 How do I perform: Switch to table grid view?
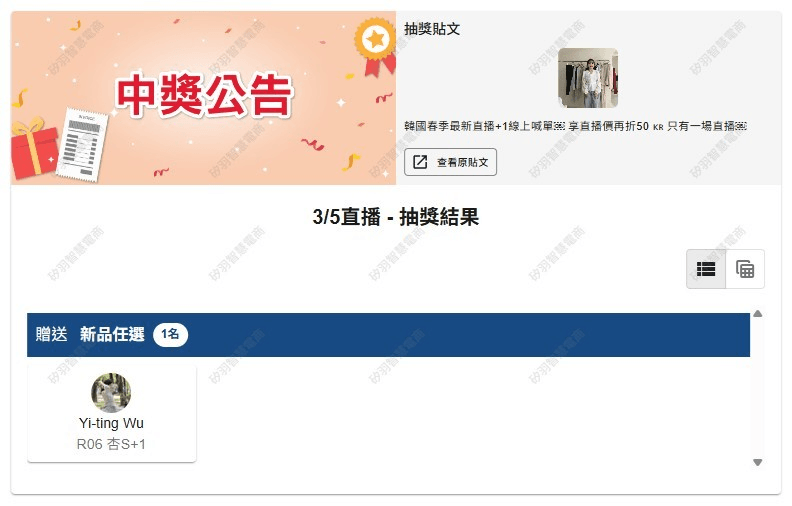pos(745,269)
